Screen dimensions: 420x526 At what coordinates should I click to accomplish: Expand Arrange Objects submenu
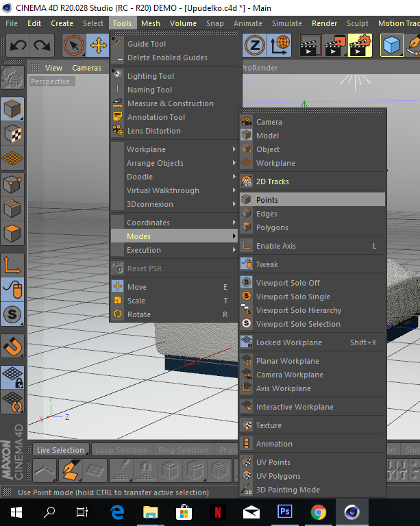(x=175, y=163)
